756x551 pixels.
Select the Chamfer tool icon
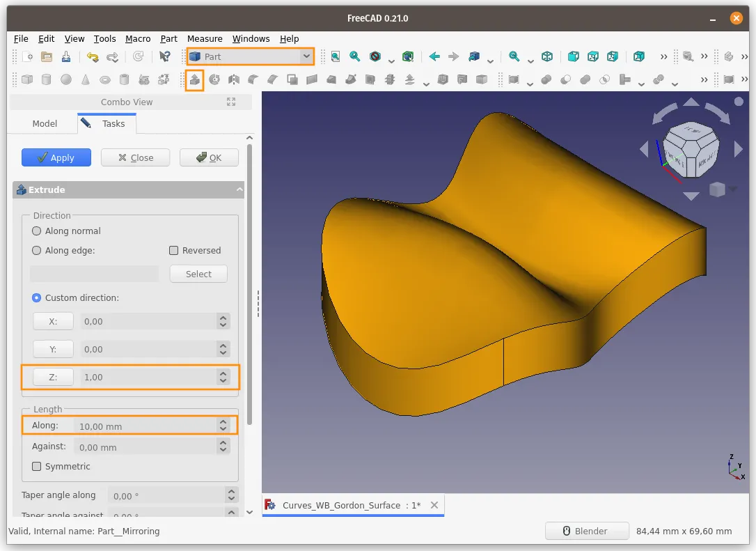click(272, 79)
